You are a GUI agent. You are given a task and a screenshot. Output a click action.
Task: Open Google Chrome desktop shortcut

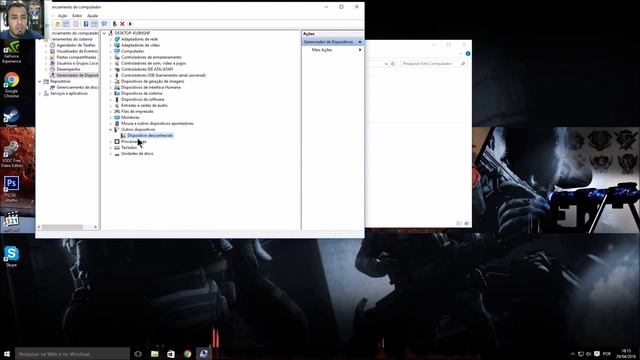(x=11, y=85)
